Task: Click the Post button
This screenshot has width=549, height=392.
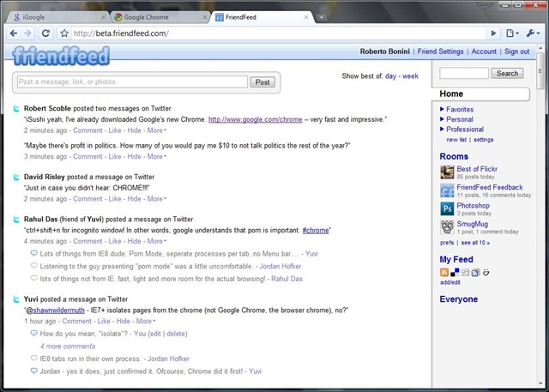Action: click(262, 82)
